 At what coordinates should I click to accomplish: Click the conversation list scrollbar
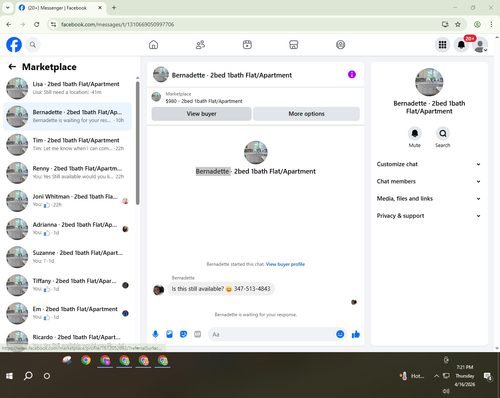[x=137, y=143]
